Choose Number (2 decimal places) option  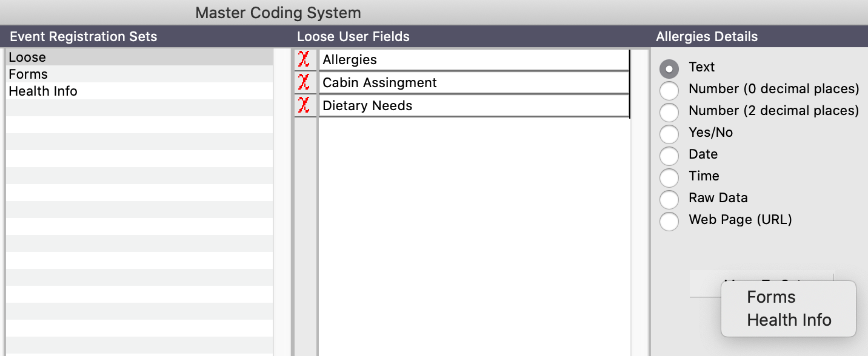(x=669, y=112)
